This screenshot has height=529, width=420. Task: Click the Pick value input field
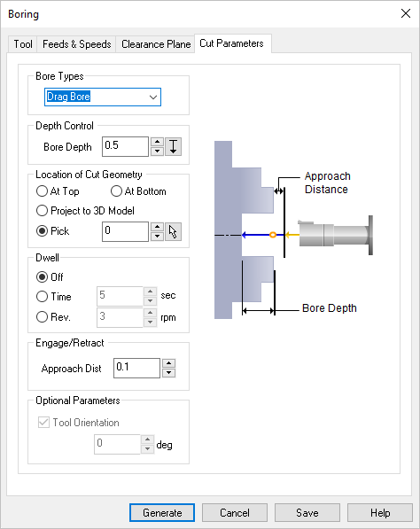[126, 231]
